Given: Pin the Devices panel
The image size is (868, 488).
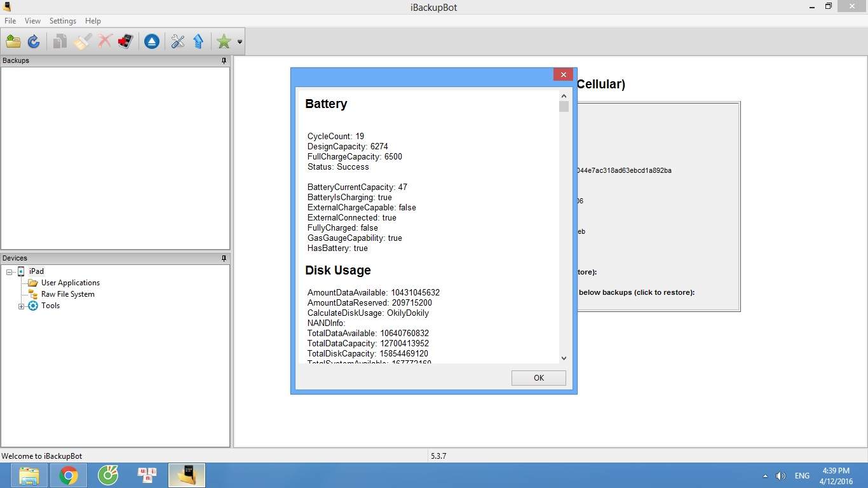Looking at the screenshot, I should click(224, 258).
